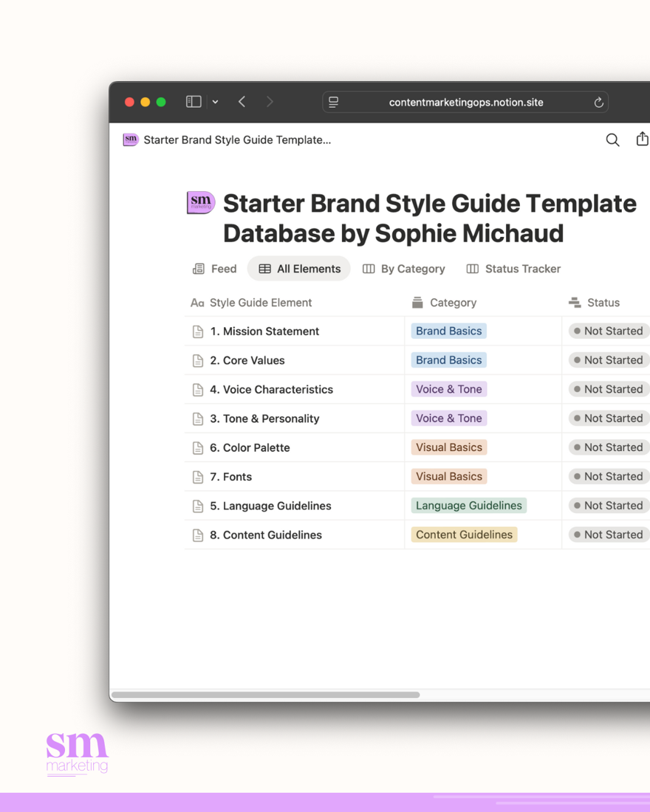Image resolution: width=650 pixels, height=812 pixels.
Task: Switch to the By Category view tab
Action: tap(404, 269)
